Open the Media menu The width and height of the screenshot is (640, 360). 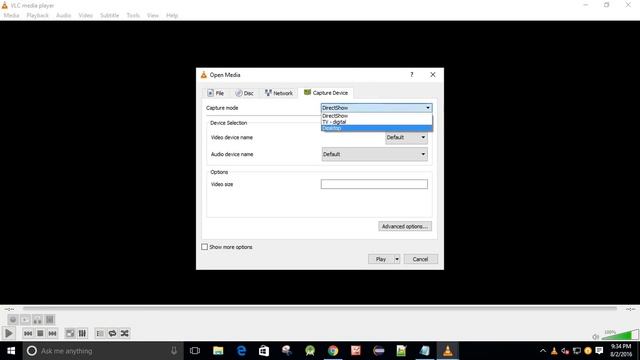[11, 16]
